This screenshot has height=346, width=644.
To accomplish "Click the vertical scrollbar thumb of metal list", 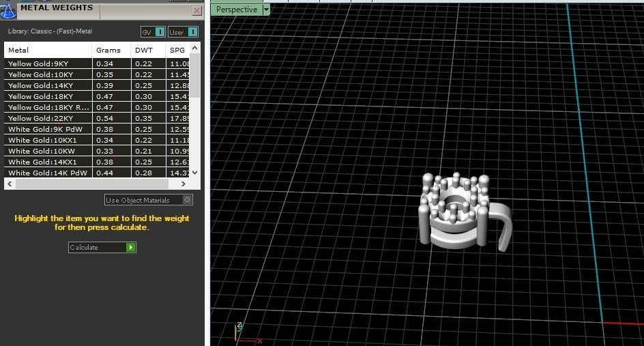I will [195, 75].
